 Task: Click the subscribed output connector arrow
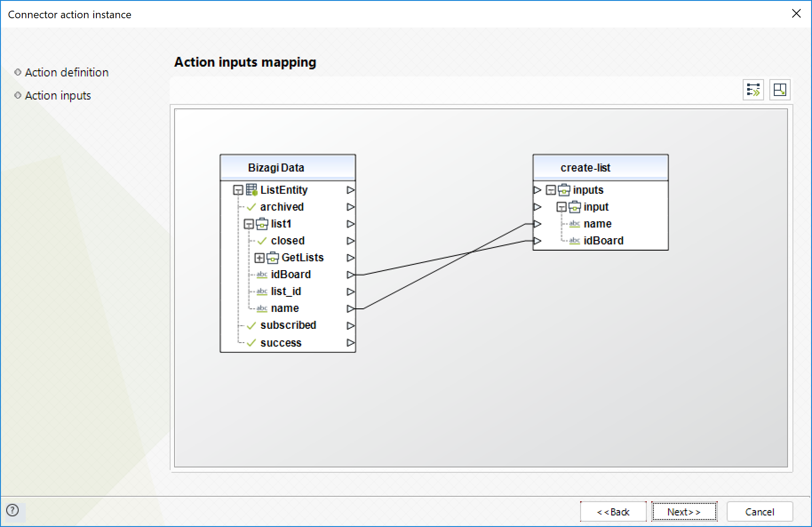[351, 326]
